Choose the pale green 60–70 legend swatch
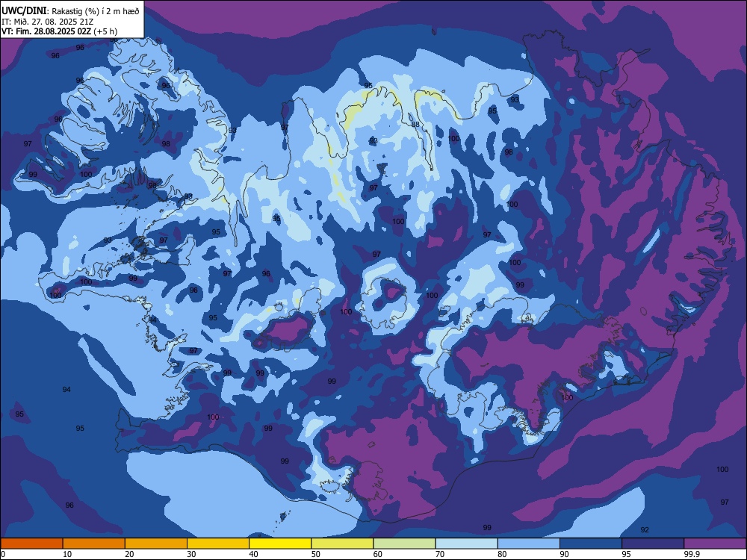Image resolution: width=747 pixels, height=560 pixels. point(404,544)
